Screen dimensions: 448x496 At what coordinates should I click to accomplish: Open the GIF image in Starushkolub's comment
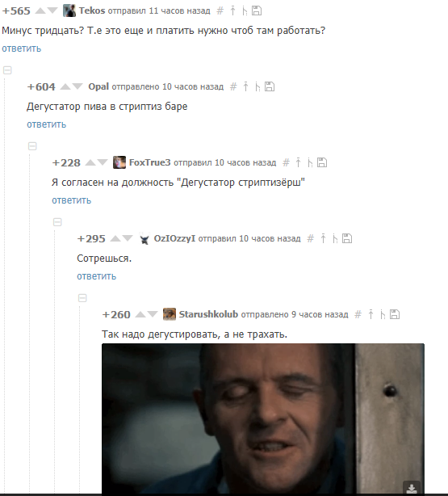[x=263, y=418]
